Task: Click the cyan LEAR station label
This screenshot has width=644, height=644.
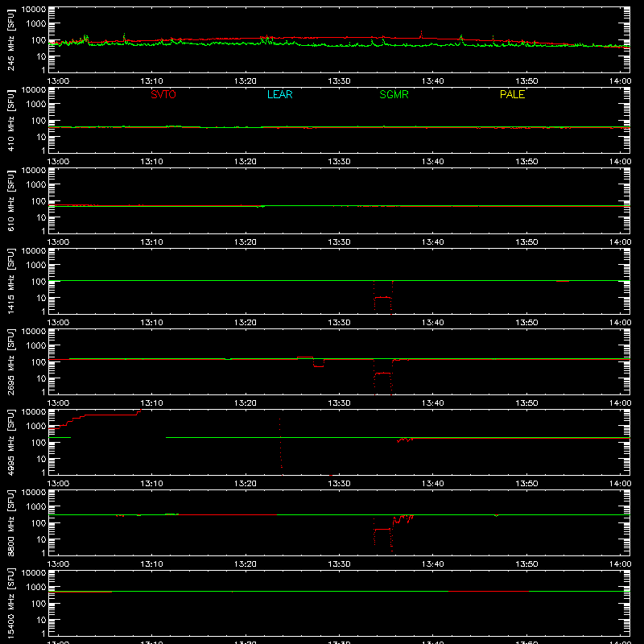Action: (x=279, y=94)
